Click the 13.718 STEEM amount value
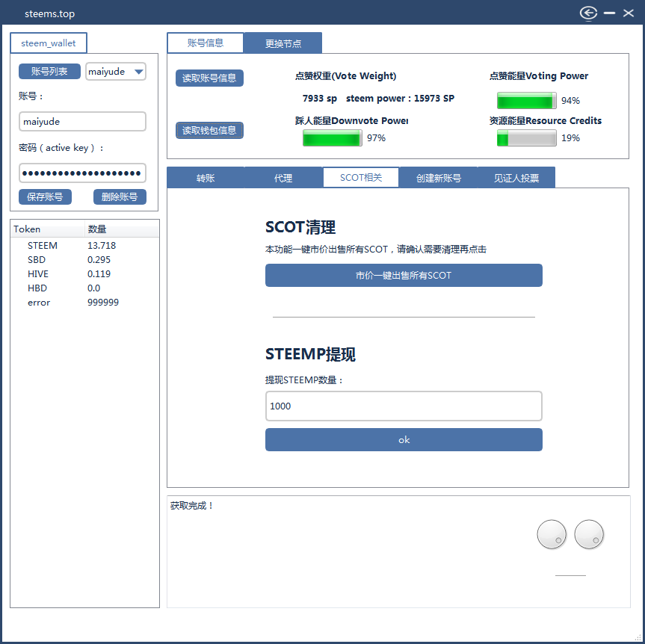 pos(102,246)
